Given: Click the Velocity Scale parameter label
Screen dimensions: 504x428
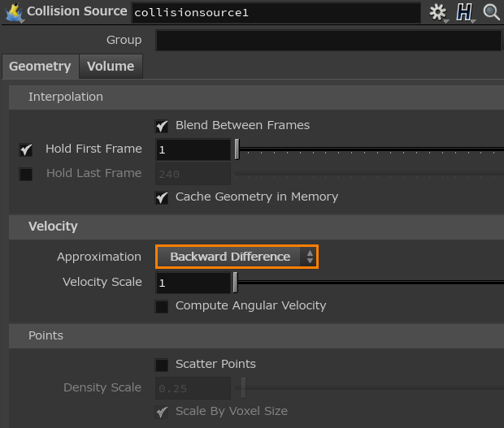Looking at the screenshot, I should coord(102,282).
